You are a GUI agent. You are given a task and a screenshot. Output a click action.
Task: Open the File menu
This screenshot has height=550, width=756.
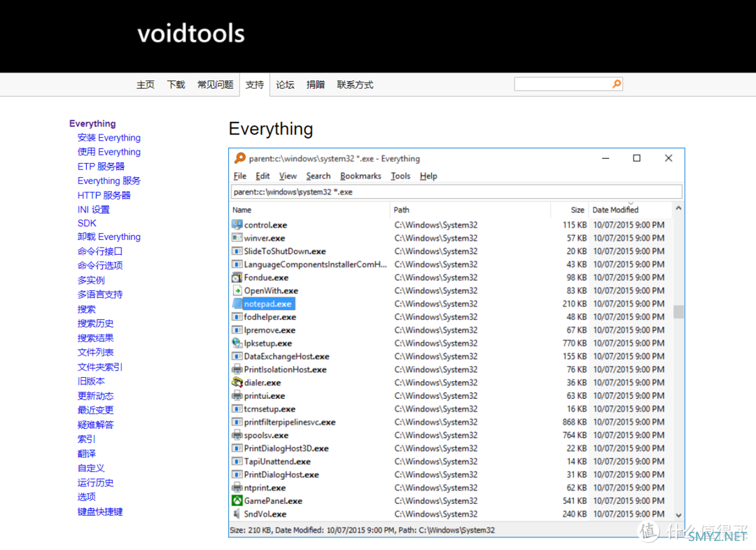(239, 176)
